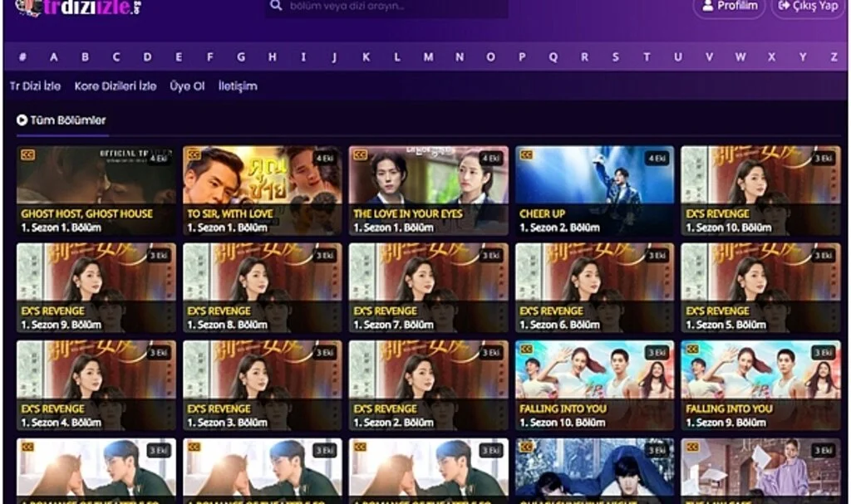Filter series by letter G

241,57
